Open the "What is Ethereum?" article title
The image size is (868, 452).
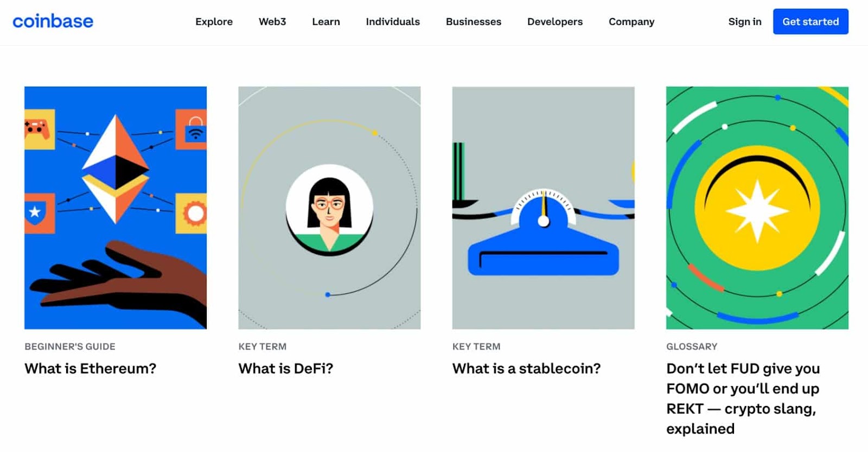(x=90, y=369)
